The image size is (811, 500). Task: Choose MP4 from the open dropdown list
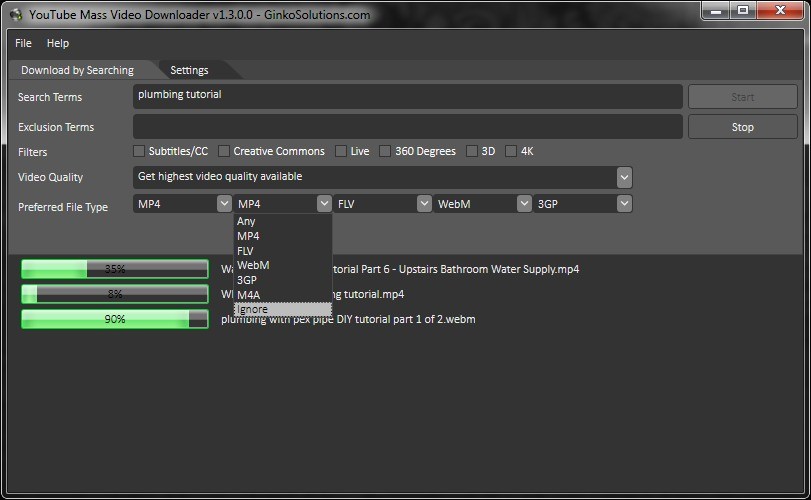pyautogui.click(x=283, y=236)
